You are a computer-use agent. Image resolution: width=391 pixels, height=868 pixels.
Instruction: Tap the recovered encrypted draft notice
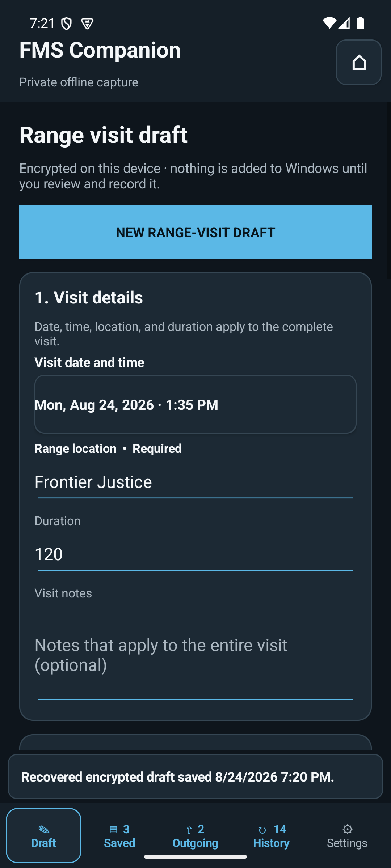(x=195, y=776)
